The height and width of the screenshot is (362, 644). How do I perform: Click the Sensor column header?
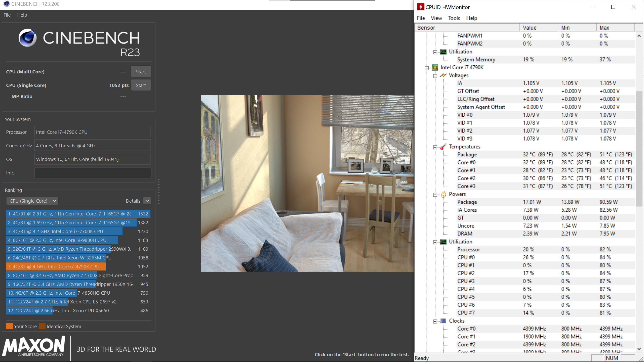tap(467, 28)
